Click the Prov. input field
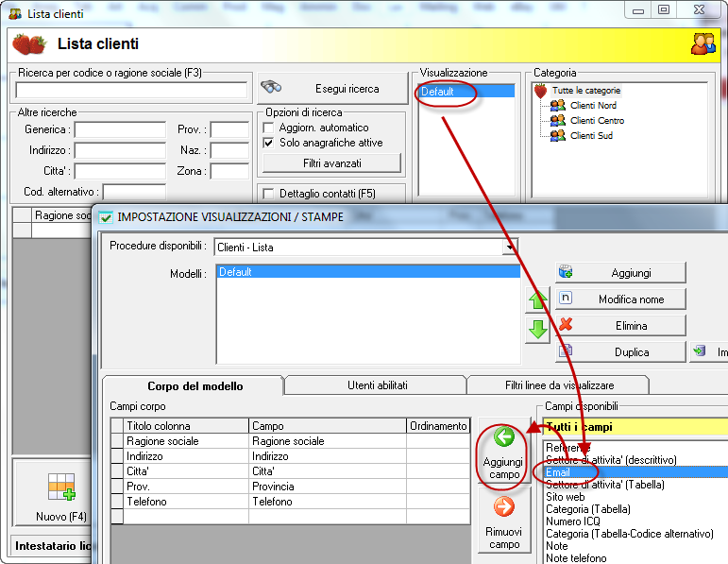The height and width of the screenshot is (564, 728). tap(229, 129)
